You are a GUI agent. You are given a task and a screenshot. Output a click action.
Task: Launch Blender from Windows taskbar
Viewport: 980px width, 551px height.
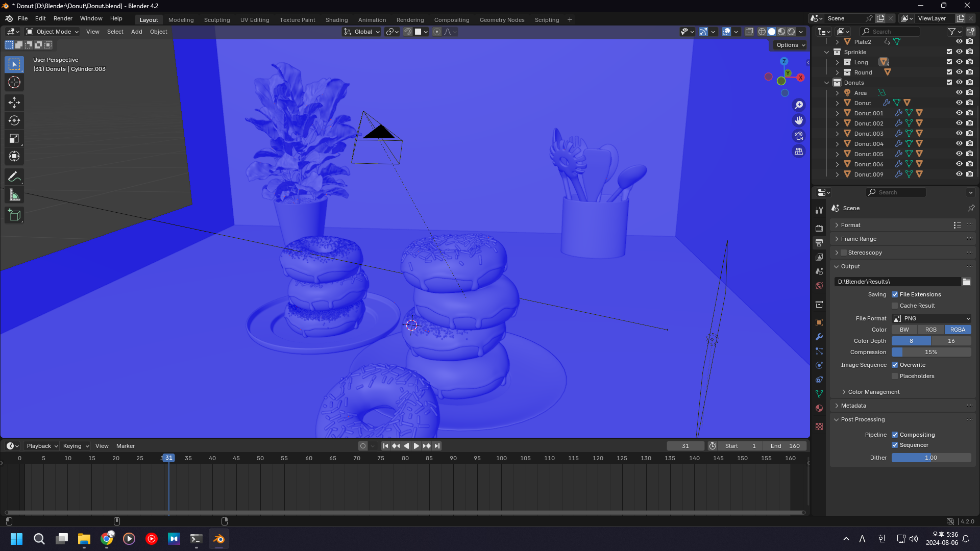[219, 539]
